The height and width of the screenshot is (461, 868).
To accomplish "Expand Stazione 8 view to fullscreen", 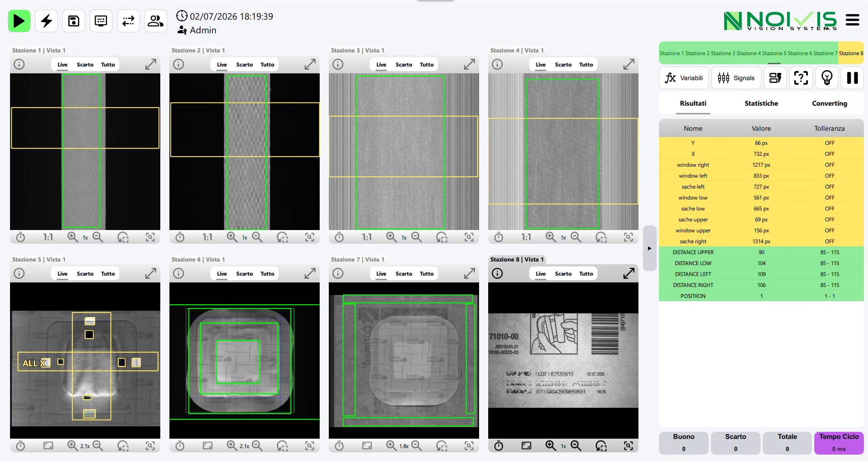I will [x=629, y=273].
